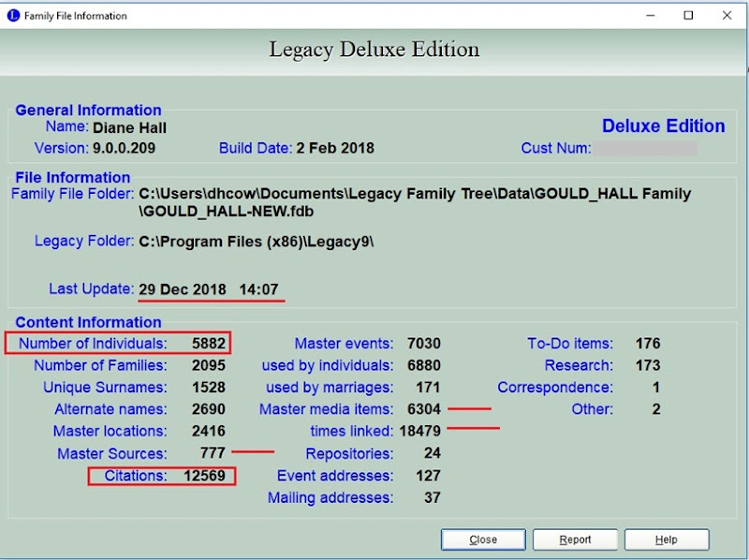Click the GOULD_HALL-NEW.fdb file name

point(228,212)
